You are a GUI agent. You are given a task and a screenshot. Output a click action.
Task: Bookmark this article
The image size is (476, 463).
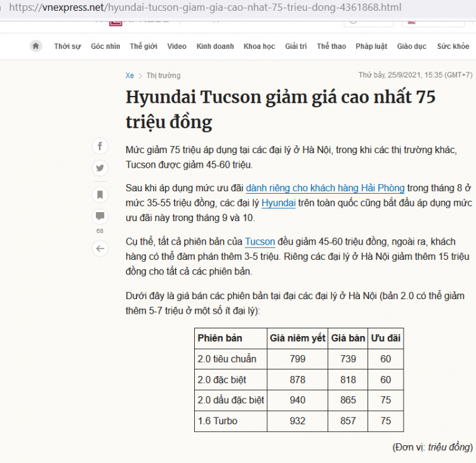click(x=100, y=194)
